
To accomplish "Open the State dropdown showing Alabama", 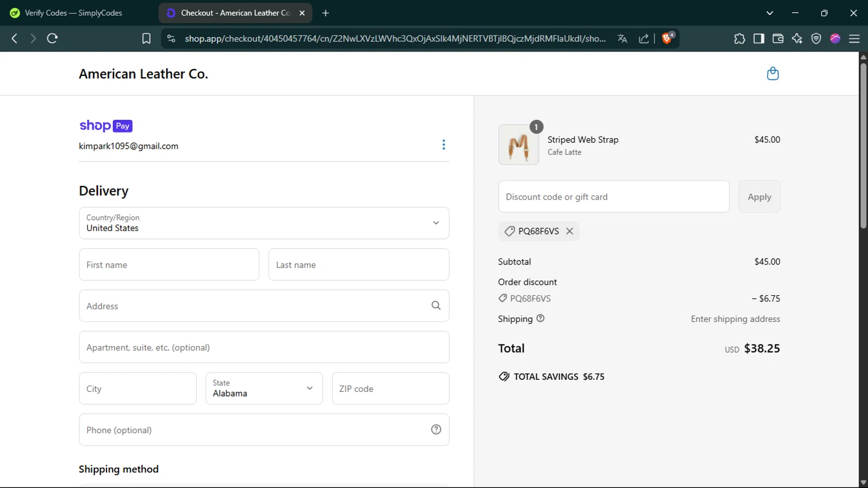I will coord(264,388).
